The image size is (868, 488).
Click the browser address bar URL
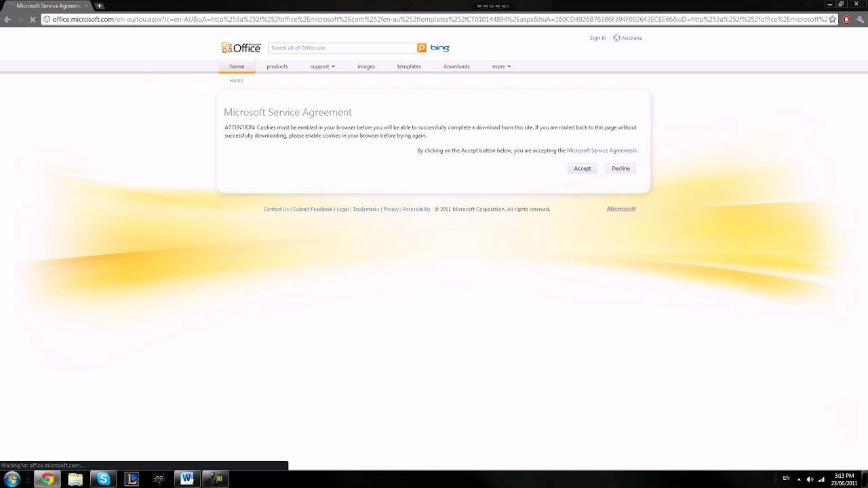click(x=439, y=19)
